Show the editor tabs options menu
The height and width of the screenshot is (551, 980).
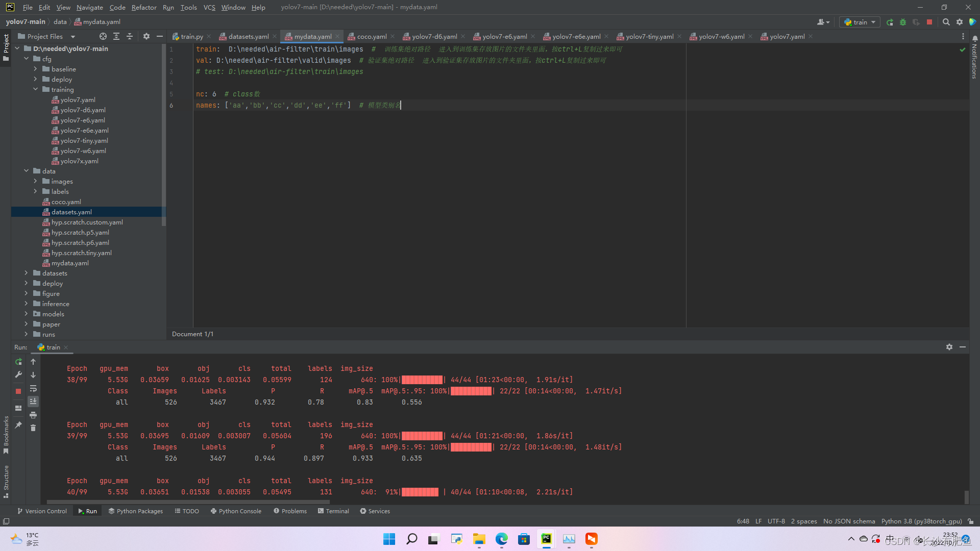pos(963,36)
